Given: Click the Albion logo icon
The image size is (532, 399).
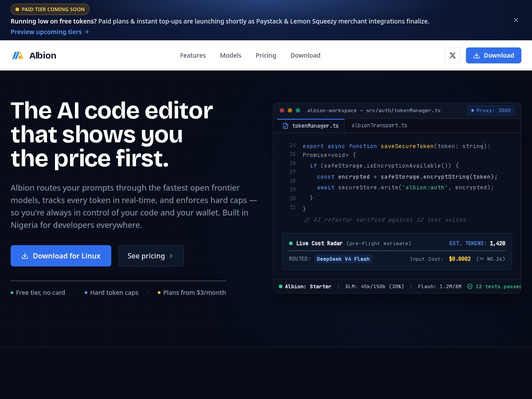Looking at the screenshot, I should [17, 55].
